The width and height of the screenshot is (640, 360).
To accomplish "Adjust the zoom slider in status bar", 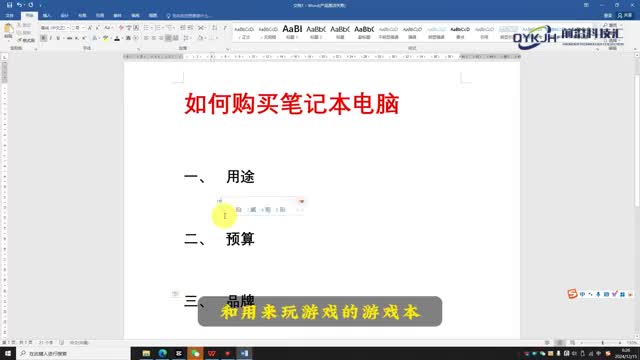I will [603, 343].
